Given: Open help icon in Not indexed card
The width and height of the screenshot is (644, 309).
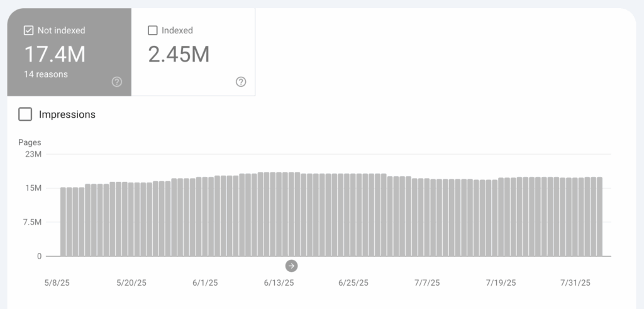Looking at the screenshot, I should (117, 82).
